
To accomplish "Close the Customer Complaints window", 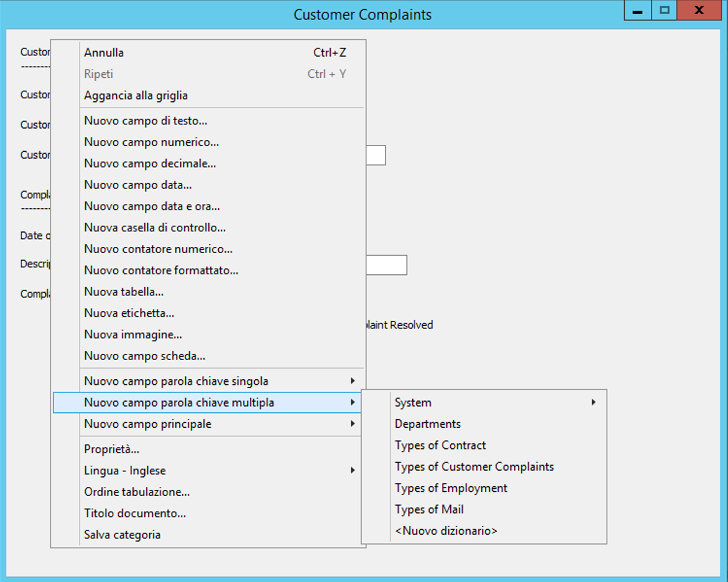I will 699,10.
